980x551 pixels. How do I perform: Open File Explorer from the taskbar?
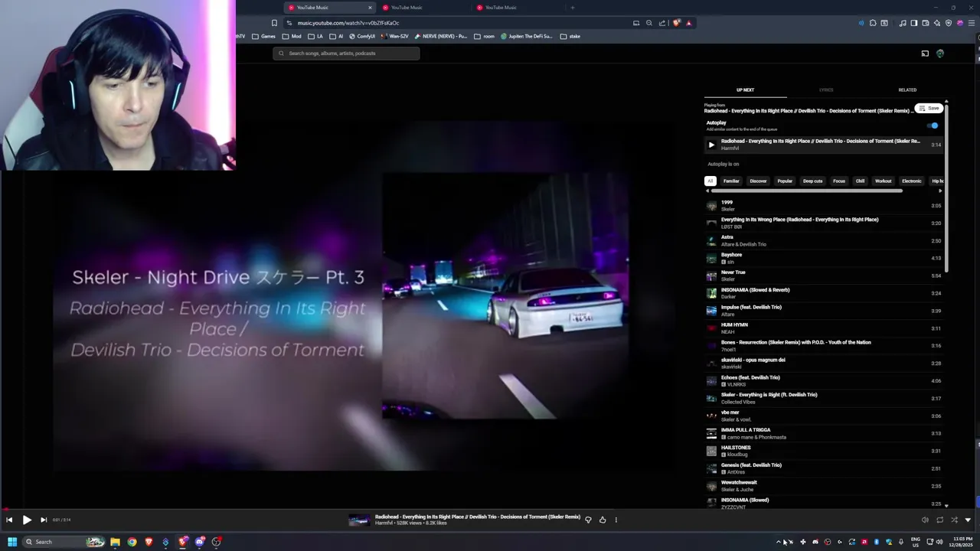click(115, 542)
